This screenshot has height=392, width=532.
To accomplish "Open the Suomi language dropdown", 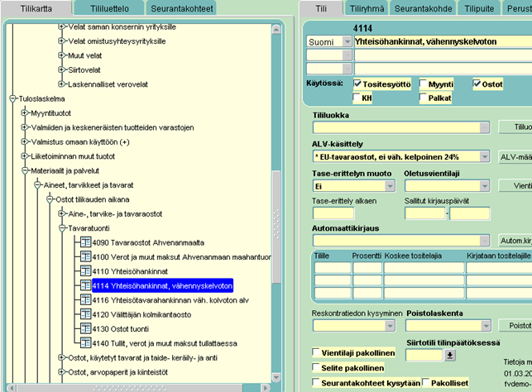I will pos(347,41).
